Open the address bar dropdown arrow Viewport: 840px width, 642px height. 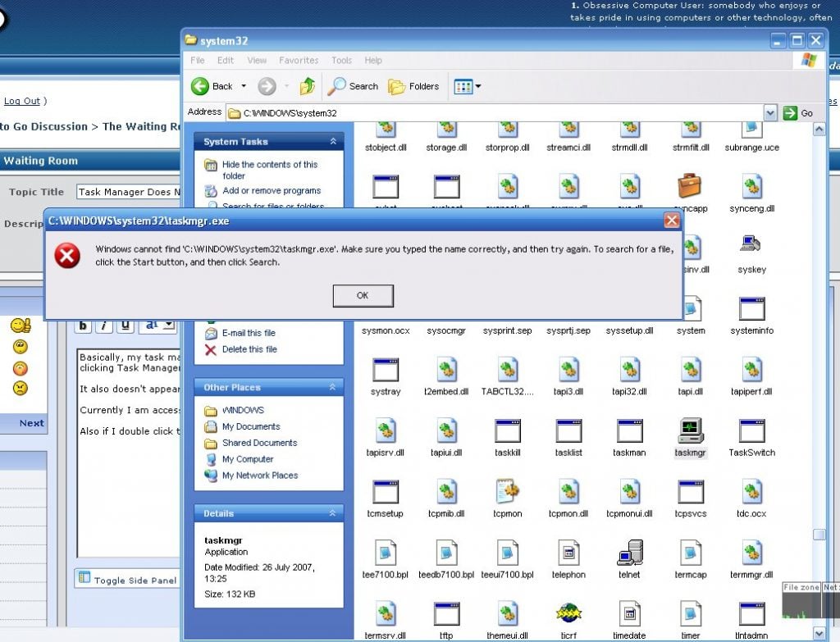(x=769, y=112)
